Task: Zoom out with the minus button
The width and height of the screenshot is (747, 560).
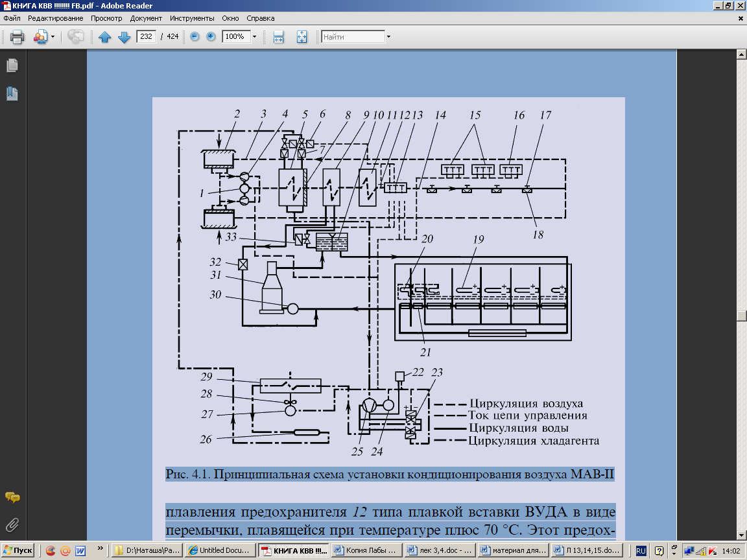Action: pos(195,37)
